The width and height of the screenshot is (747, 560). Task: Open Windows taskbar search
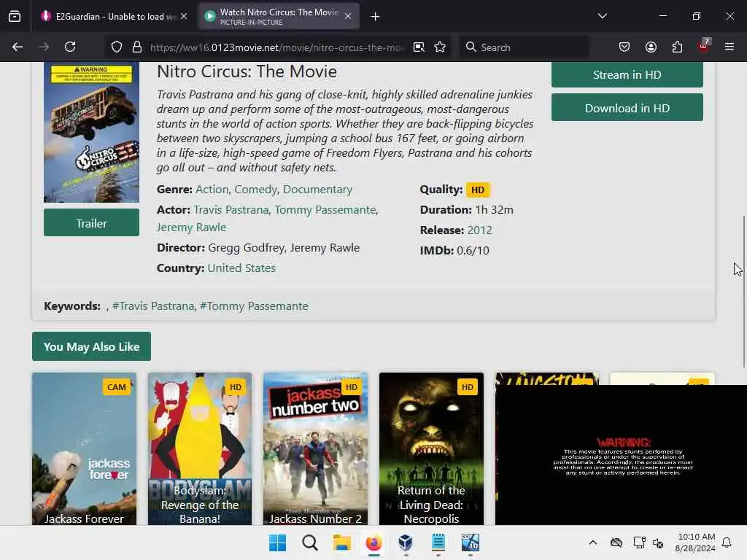coord(309,542)
